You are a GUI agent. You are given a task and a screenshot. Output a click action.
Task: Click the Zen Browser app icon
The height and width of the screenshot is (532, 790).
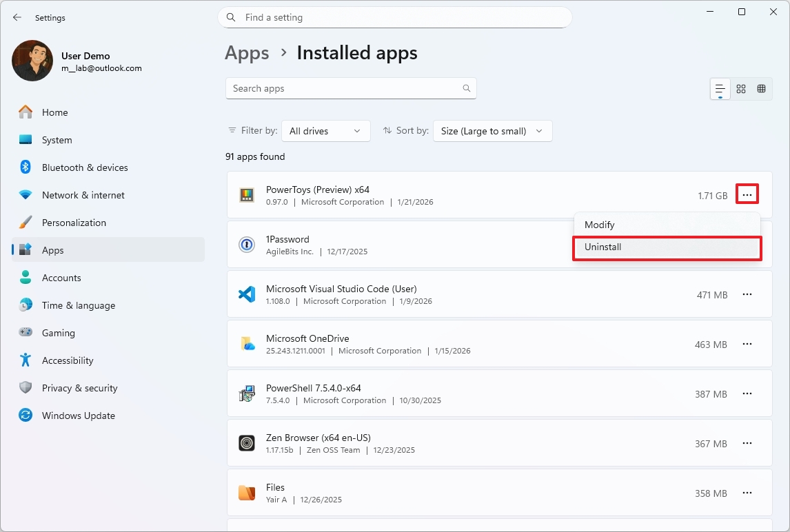246,443
